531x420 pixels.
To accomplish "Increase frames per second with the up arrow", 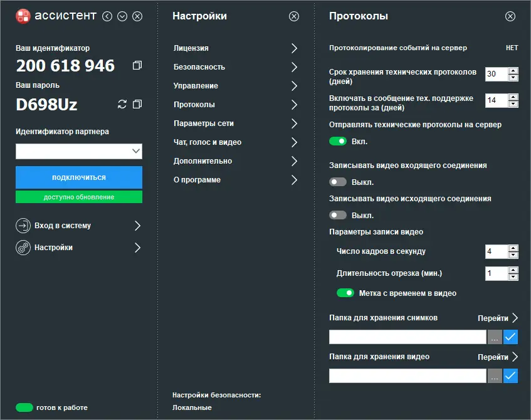I will point(513,248).
